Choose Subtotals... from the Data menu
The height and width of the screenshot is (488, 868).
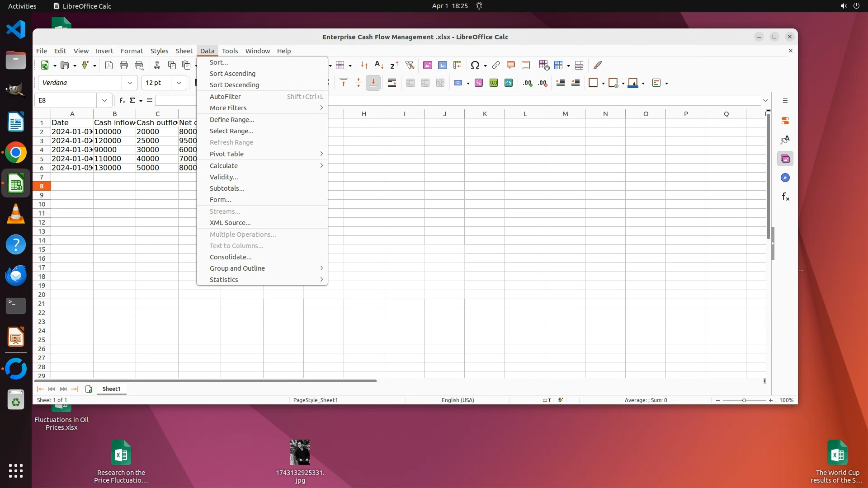(227, 188)
